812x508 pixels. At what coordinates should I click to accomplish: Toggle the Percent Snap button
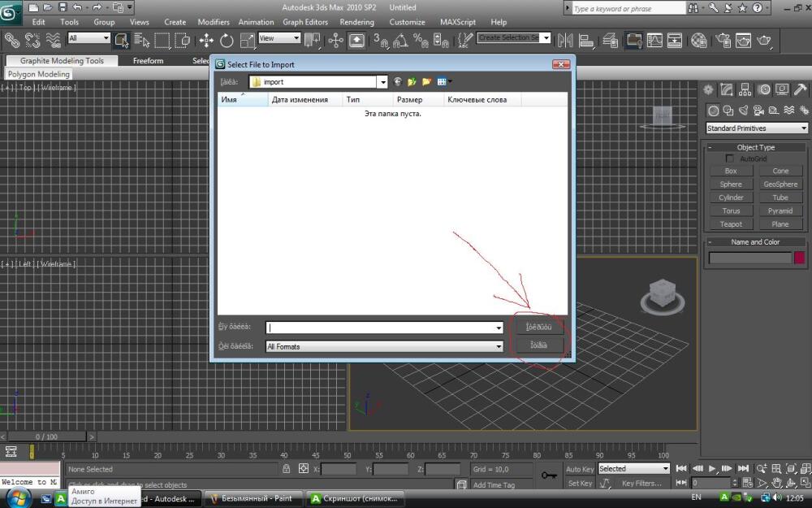(x=421, y=40)
